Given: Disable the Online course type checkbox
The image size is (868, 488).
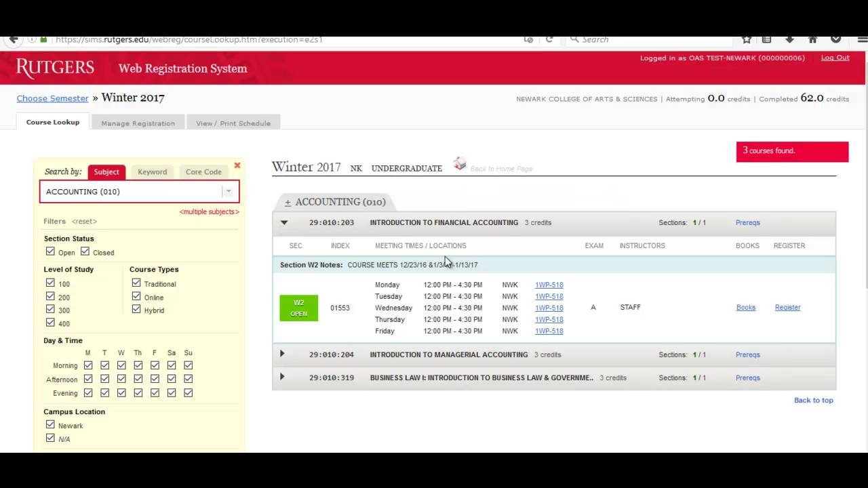Looking at the screenshot, I should [x=136, y=297].
